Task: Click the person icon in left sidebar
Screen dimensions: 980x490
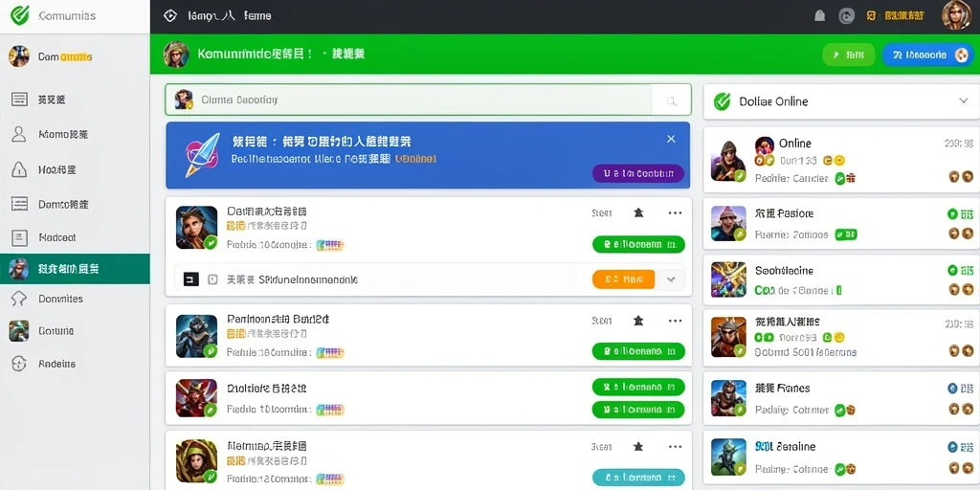Action: coord(19,134)
